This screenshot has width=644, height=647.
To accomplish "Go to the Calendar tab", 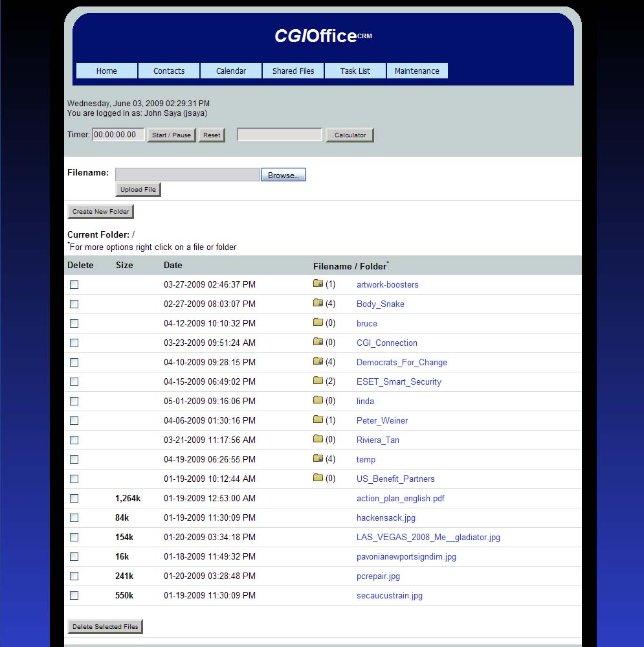I will pos(231,71).
